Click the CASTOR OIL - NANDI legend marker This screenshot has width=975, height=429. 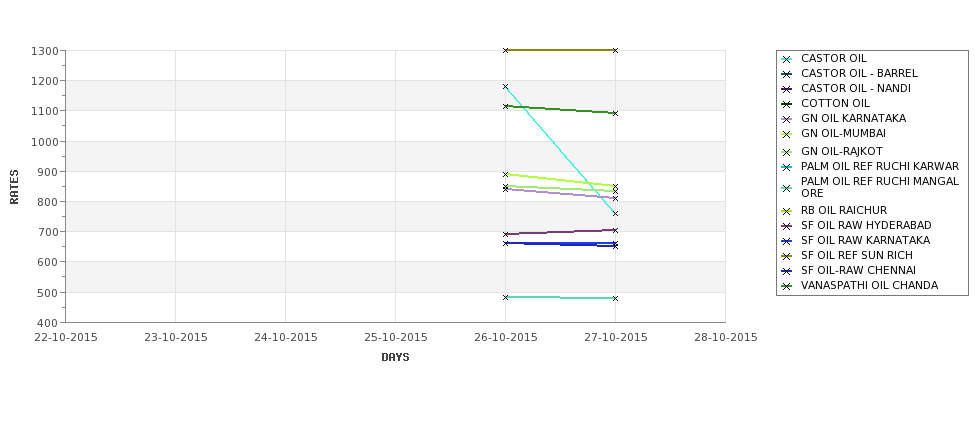pyautogui.click(x=787, y=89)
